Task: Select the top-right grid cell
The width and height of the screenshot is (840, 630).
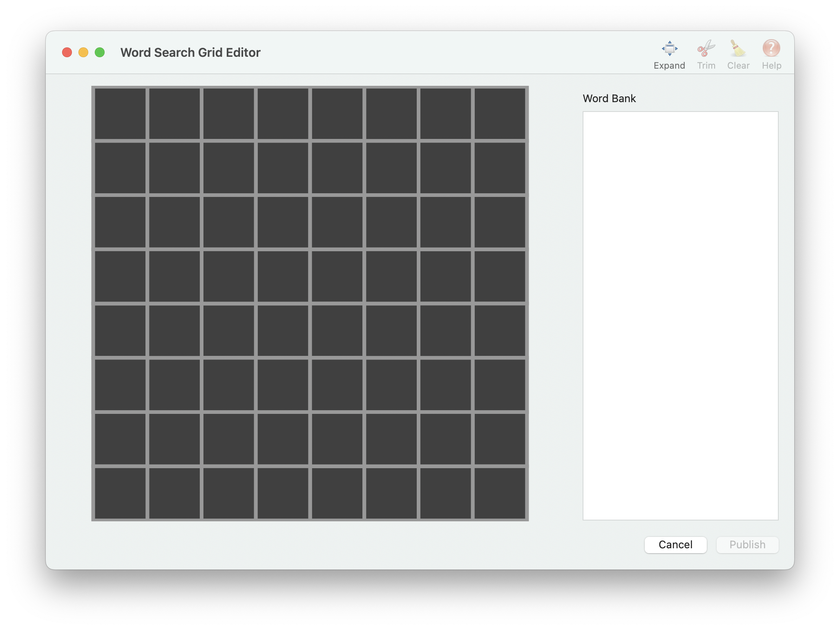Action: pos(500,113)
